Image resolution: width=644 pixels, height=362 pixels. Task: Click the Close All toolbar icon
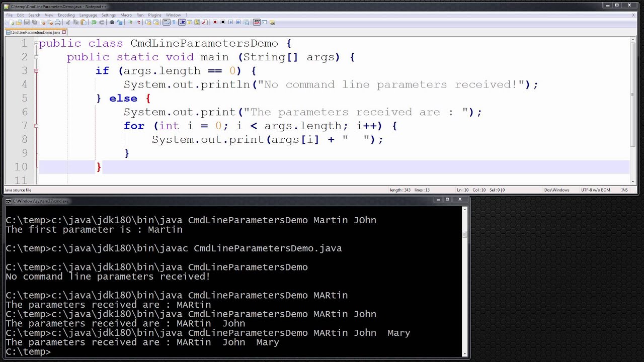(50, 22)
